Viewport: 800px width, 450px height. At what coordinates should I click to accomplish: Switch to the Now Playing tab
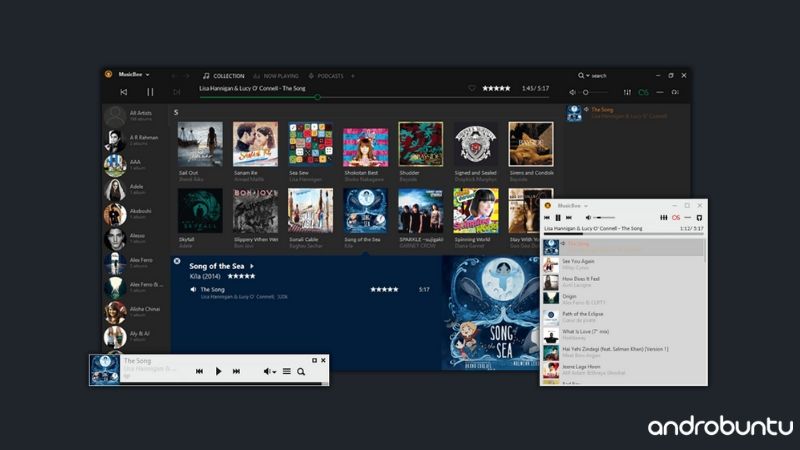(276, 76)
